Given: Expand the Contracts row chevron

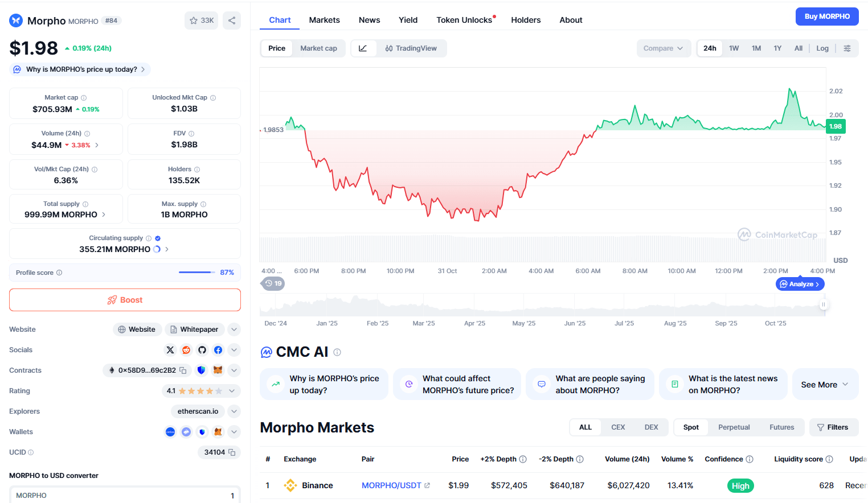Looking at the screenshot, I should pos(234,370).
